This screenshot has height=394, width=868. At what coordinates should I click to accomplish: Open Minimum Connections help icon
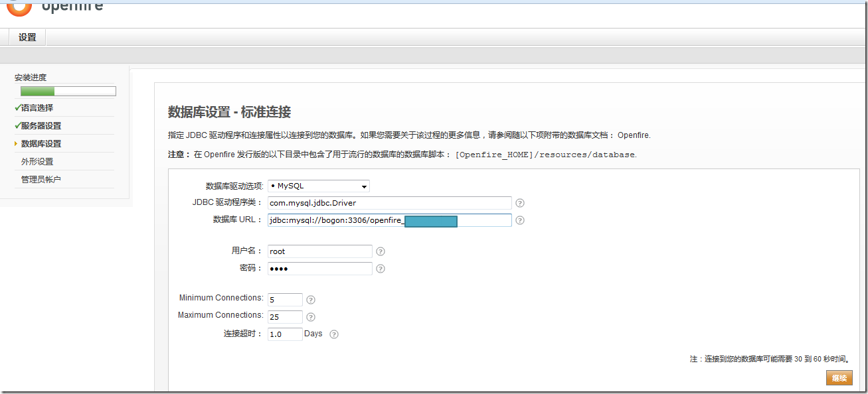pyautogui.click(x=311, y=300)
